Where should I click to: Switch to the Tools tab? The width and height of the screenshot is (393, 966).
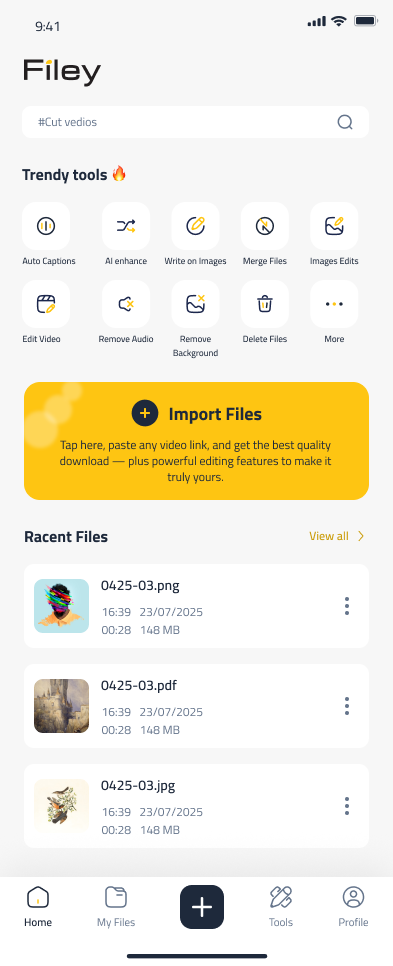click(281, 907)
